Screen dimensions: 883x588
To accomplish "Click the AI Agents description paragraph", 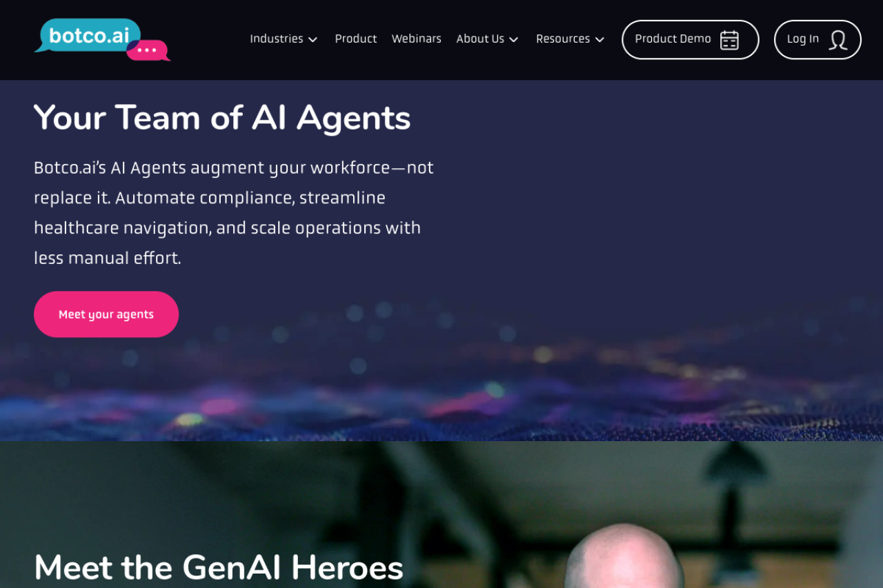I will click(234, 213).
